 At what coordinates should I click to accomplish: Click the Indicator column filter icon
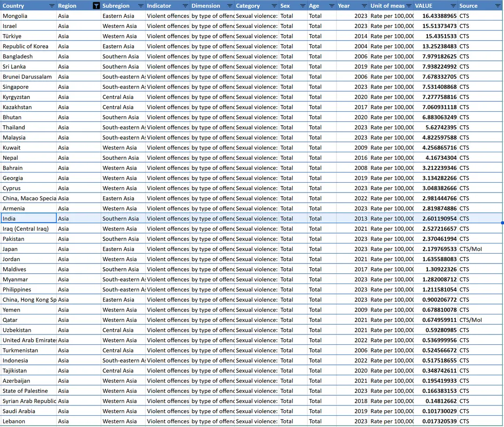coord(185,6)
